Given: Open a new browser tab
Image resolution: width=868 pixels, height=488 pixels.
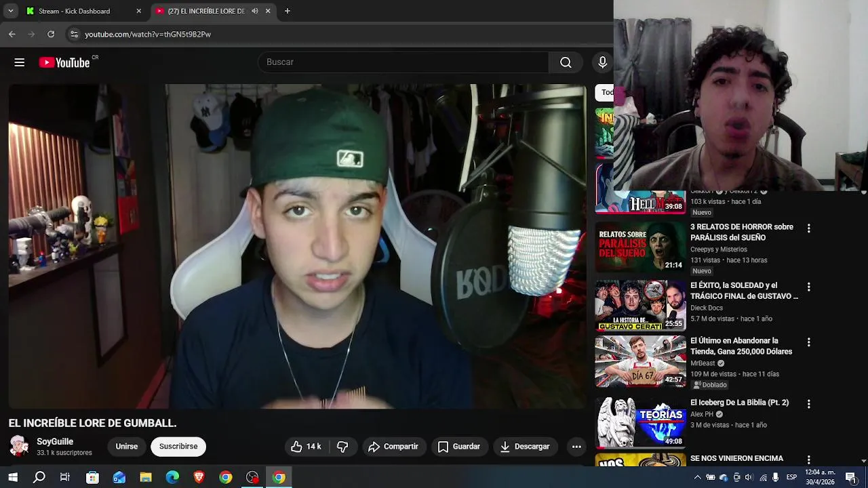Looking at the screenshot, I should 288,11.
